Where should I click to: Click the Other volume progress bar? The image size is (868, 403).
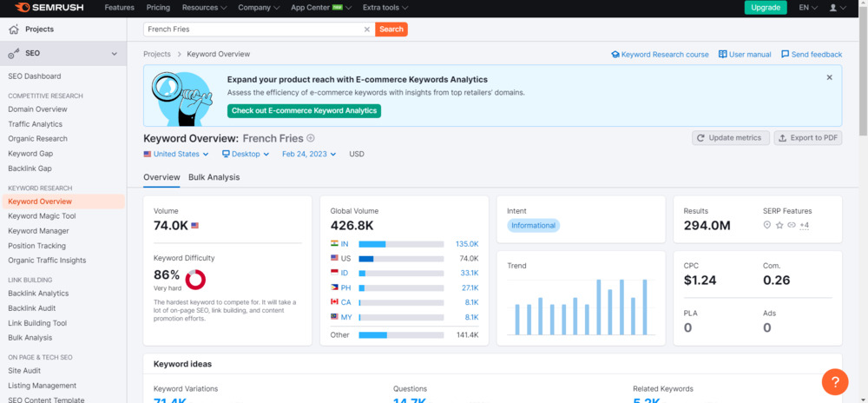(401, 335)
